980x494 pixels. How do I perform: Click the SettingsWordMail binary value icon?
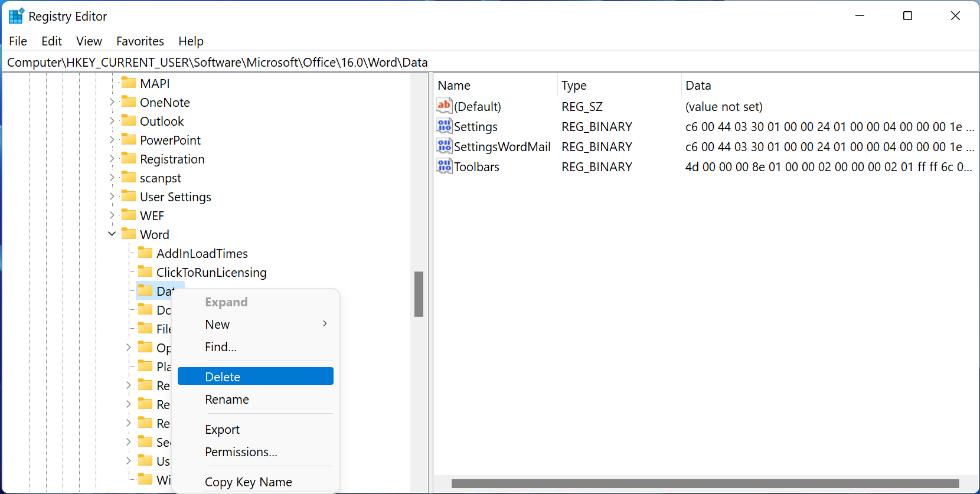pyautogui.click(x=445, y=146)
